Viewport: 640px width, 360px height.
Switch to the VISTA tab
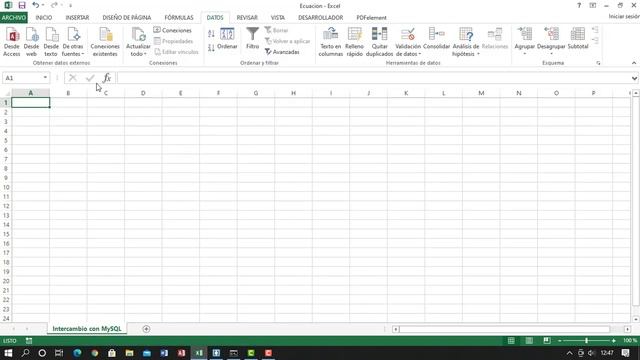[x=278, y=18]
